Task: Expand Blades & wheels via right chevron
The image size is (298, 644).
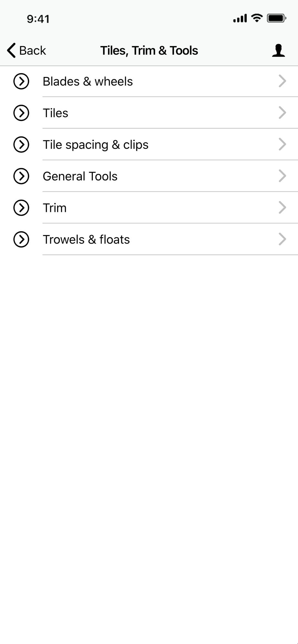Action: [x=282, y=81]
